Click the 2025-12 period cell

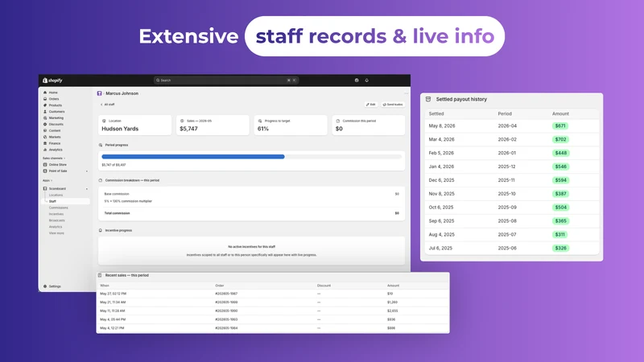click(x=506, y=167)
